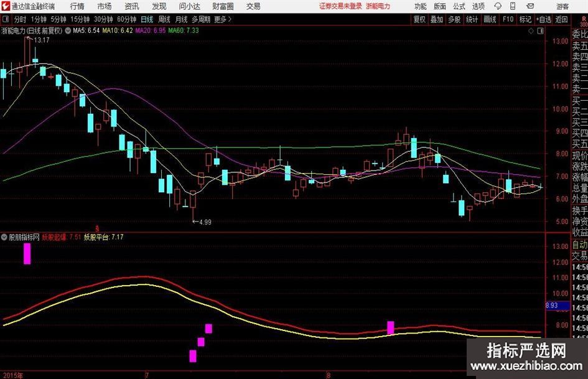Viewport: 588px width, 379px height.
Task: Toggle 叠加 overlay comparison
Action: coord(437,19)
